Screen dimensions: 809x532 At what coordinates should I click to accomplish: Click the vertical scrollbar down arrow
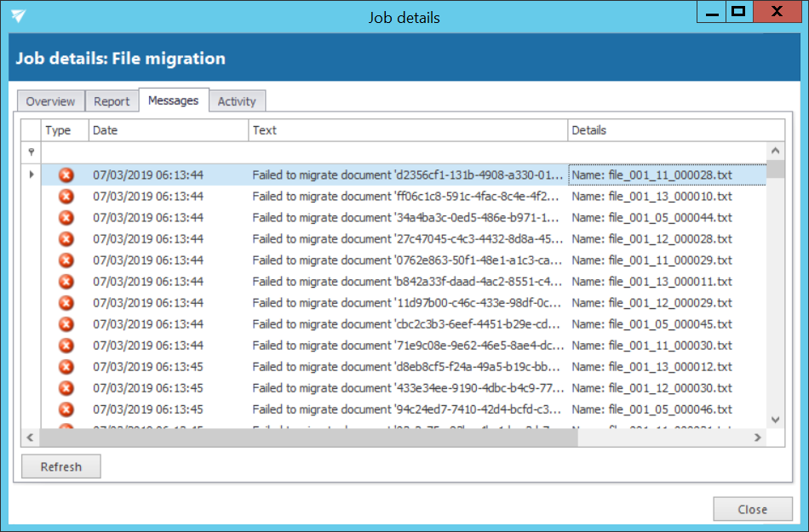(775, 419)
